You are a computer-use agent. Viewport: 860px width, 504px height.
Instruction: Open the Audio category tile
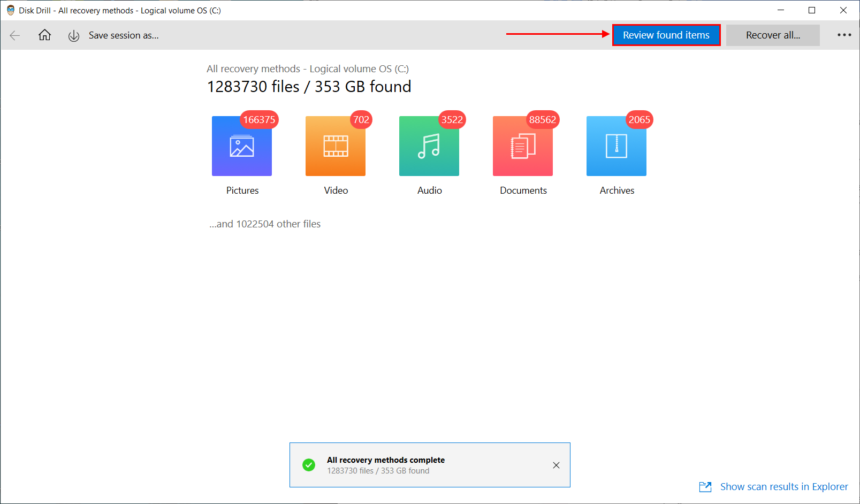point(429,146)
